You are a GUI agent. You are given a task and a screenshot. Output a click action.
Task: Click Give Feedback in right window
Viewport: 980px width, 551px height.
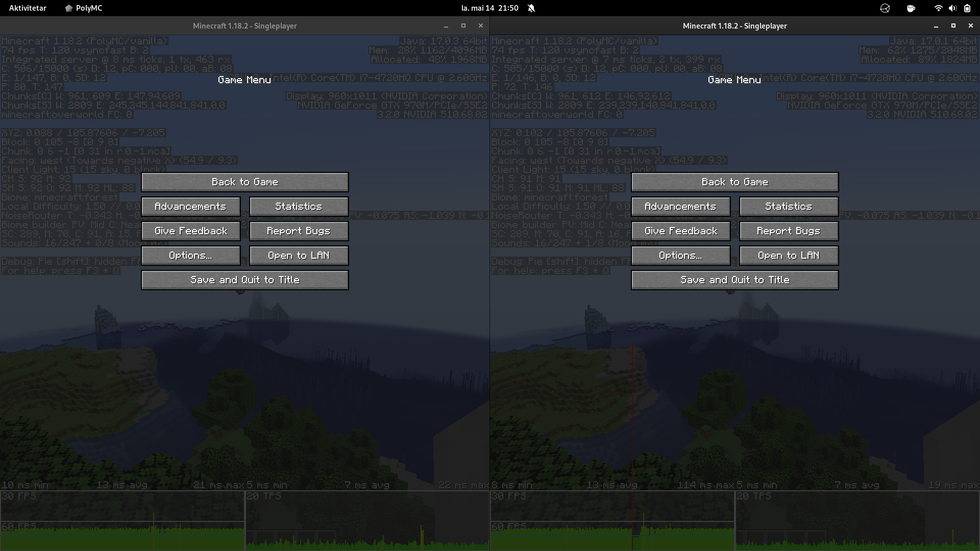coord(681,231)
